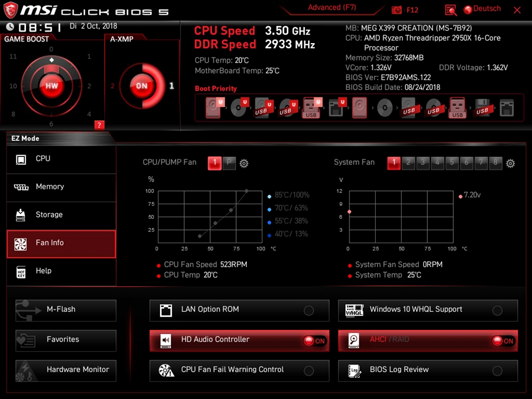
Task: Enable Windows 10 WHQL Support
Action: point(497,311)
